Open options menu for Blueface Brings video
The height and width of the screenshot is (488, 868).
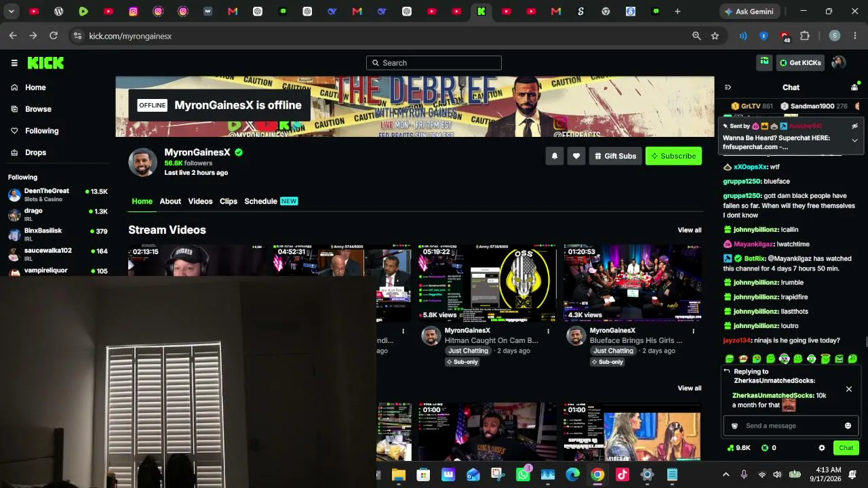pos(693,331)
